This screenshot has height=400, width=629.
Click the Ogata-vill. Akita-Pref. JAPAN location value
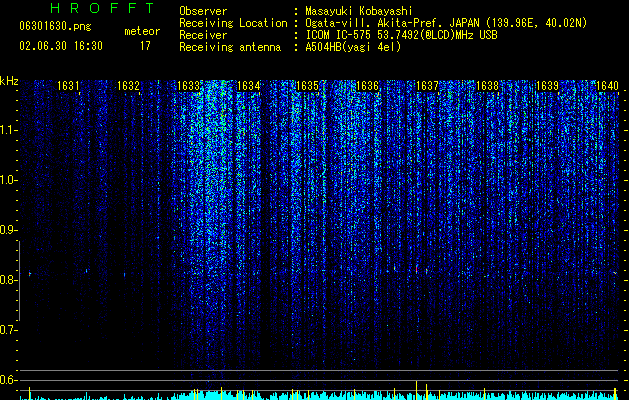click(x=446, y=23)
